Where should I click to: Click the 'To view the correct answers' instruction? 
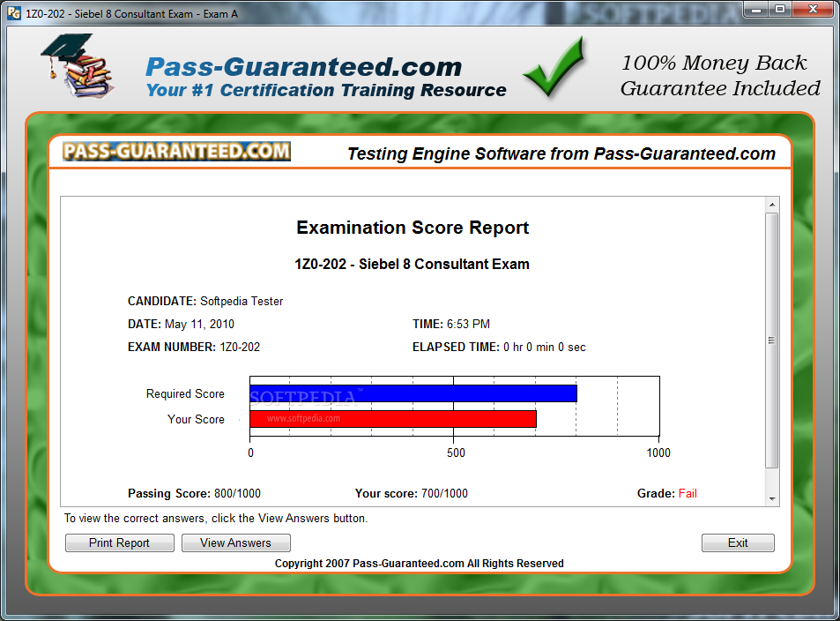[x=216, y=518]
